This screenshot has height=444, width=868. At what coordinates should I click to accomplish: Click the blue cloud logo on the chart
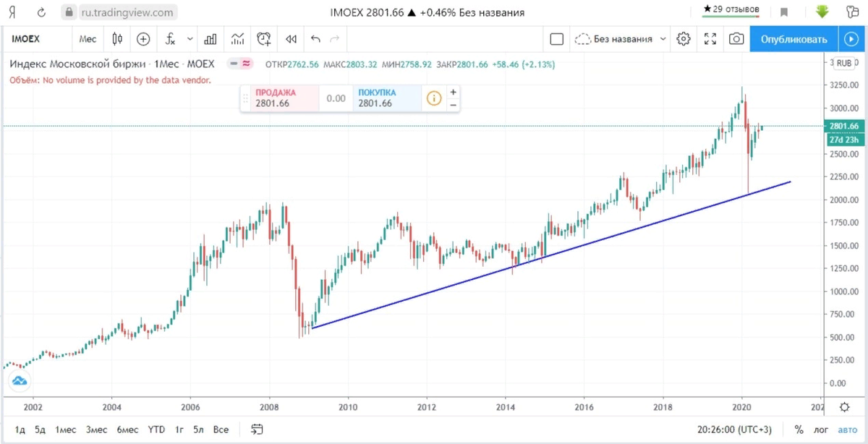(20, 380)
